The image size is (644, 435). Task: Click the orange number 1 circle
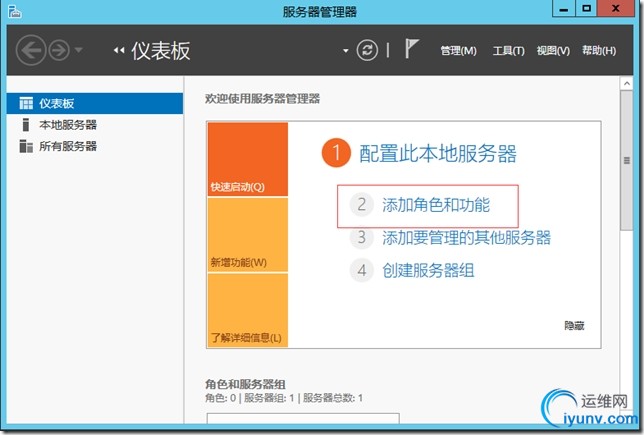pyautogui.click(x=336, y=153)
